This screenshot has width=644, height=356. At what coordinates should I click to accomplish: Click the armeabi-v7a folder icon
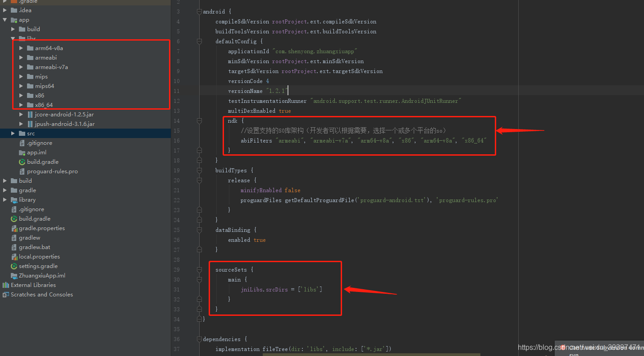30,67
